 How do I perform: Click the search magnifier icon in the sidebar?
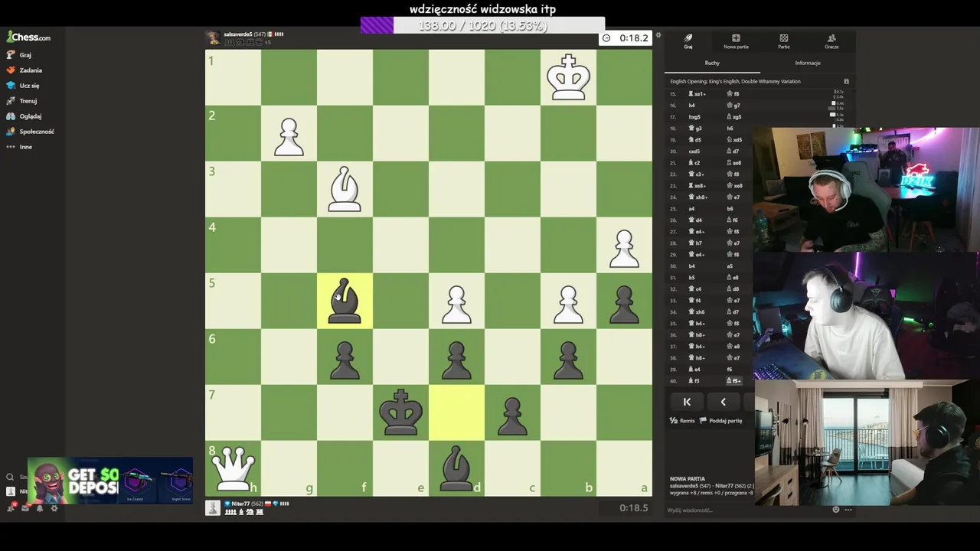click(x=10, y=477)
